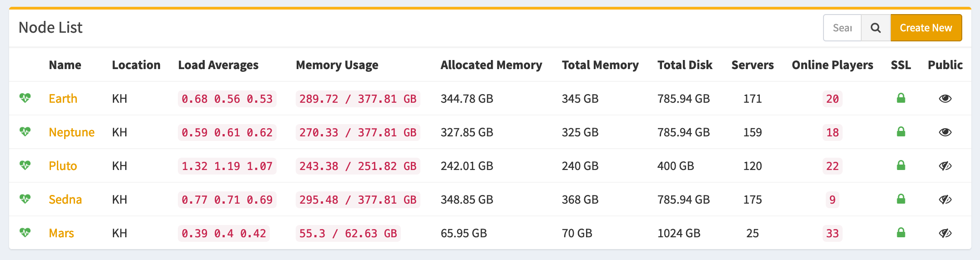The height and width of the screenshot is (260, 980).
Task: Click the heartbeat status icon for Mars
Action: pyautogui.click(x=25, y=233)
